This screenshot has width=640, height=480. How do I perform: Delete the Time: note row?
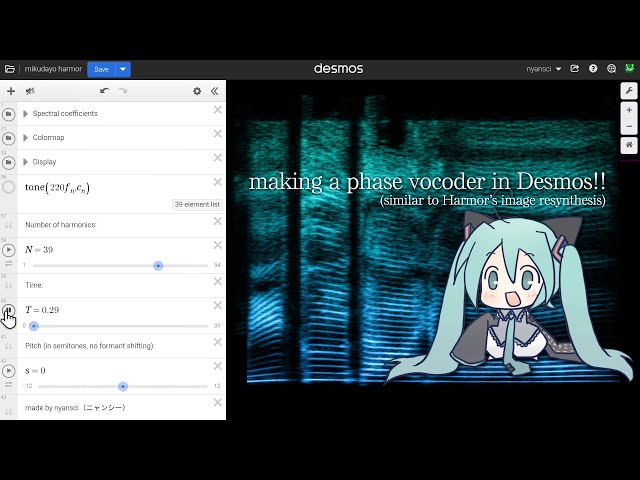point(218,281)
